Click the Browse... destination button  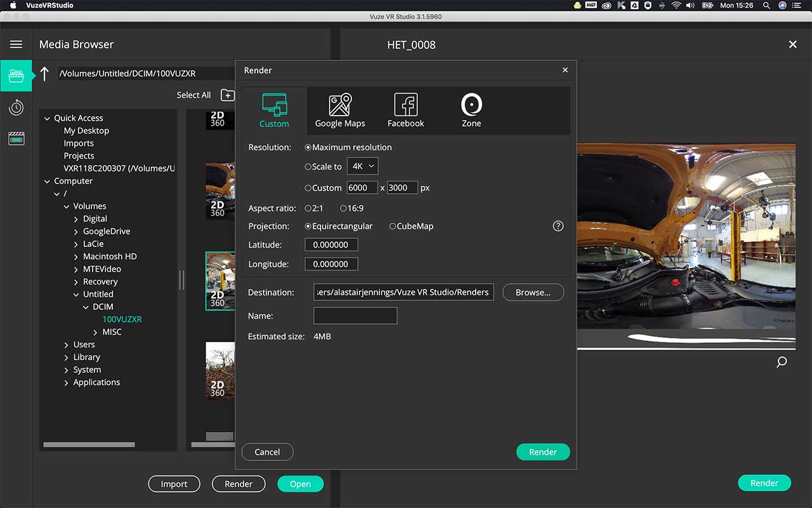click(533, 292)
